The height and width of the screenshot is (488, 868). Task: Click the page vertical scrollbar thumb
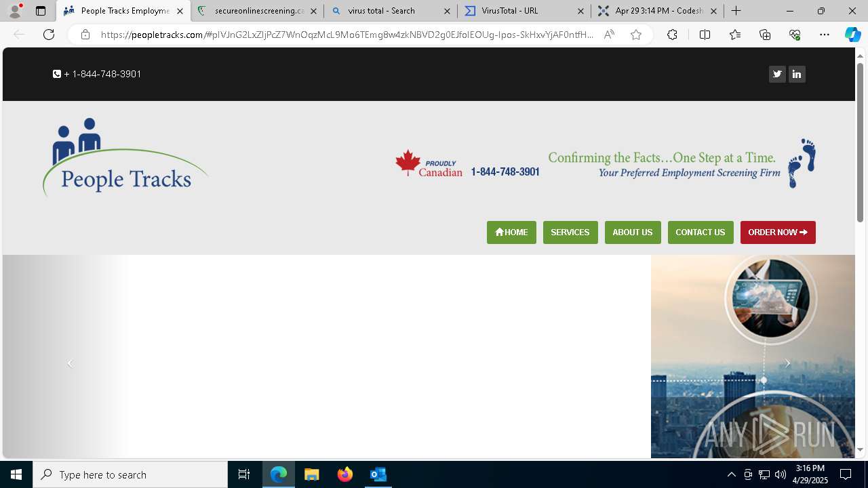860,142
